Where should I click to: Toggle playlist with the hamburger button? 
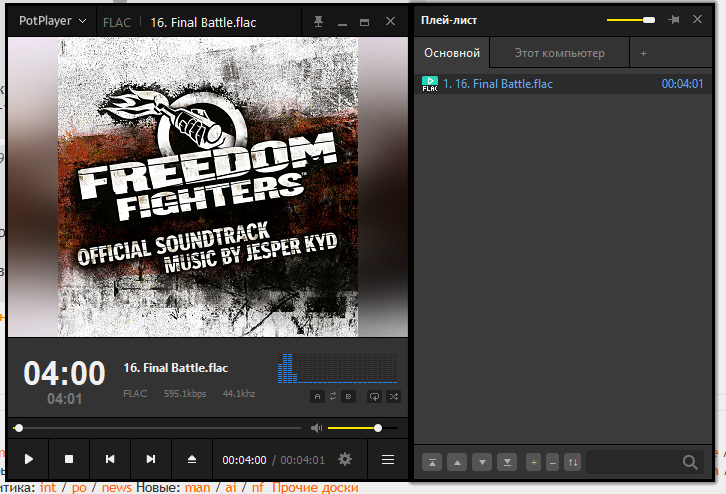click(388, 459)
